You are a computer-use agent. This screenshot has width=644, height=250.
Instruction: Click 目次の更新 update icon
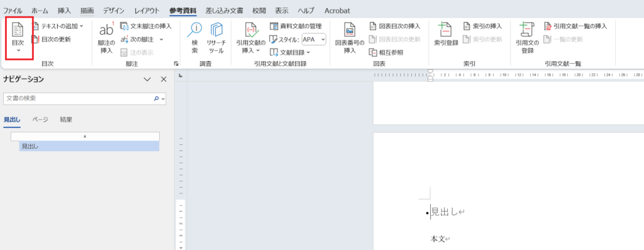pos(36,40)
